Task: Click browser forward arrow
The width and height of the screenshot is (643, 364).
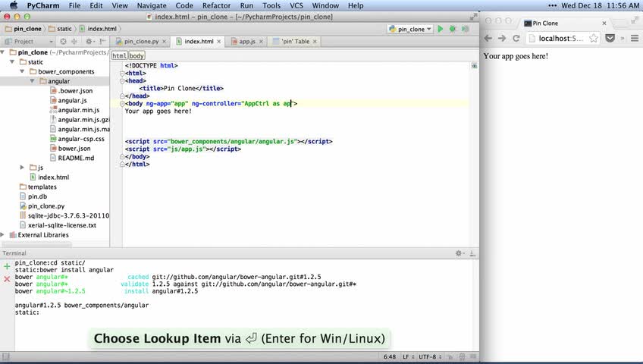Action: (502, 38)
